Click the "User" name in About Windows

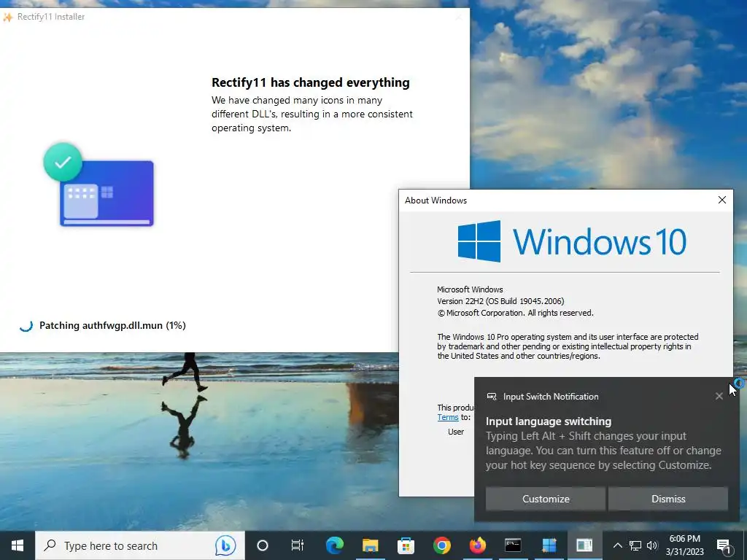456,432
